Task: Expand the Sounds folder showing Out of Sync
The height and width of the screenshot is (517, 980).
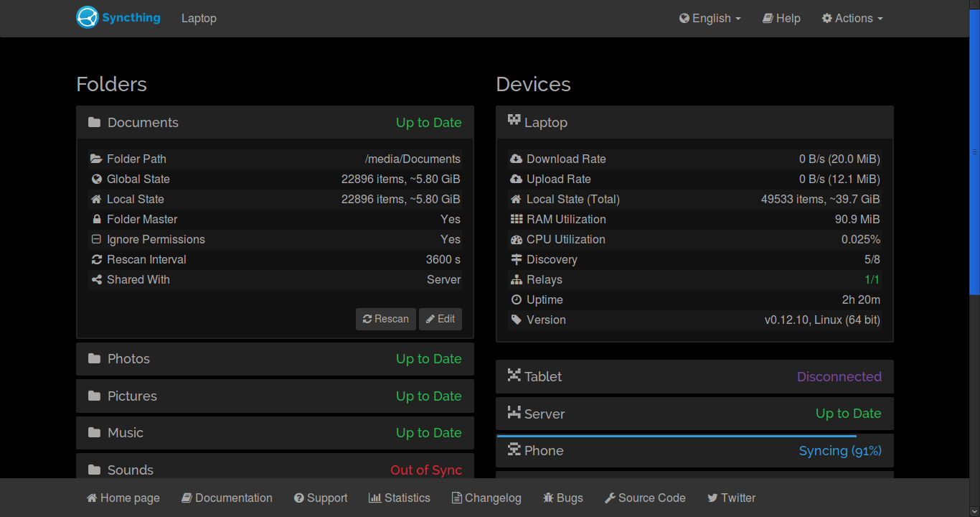Action: (275, 470)
